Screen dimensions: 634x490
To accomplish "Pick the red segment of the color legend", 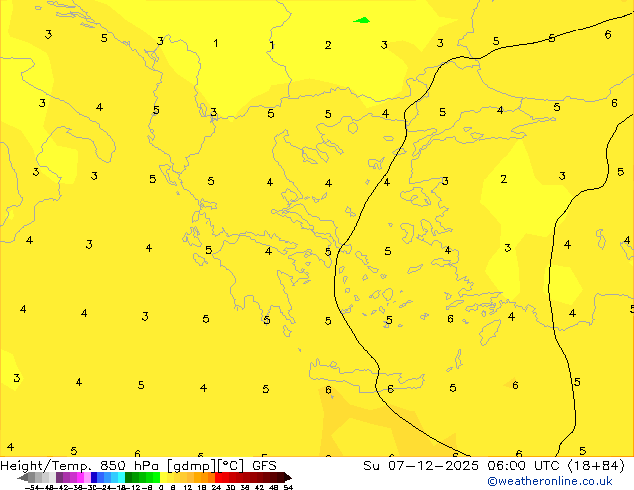I will [230, 477].
